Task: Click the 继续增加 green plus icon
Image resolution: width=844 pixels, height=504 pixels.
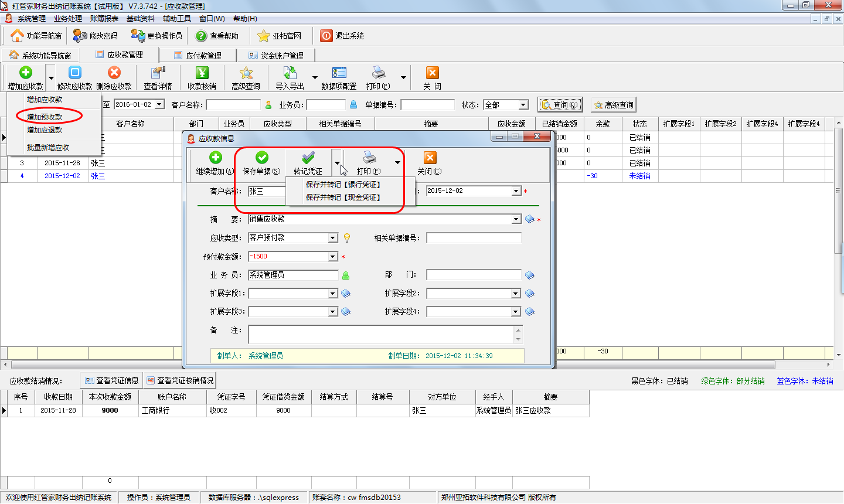Action: pos(215,158)
